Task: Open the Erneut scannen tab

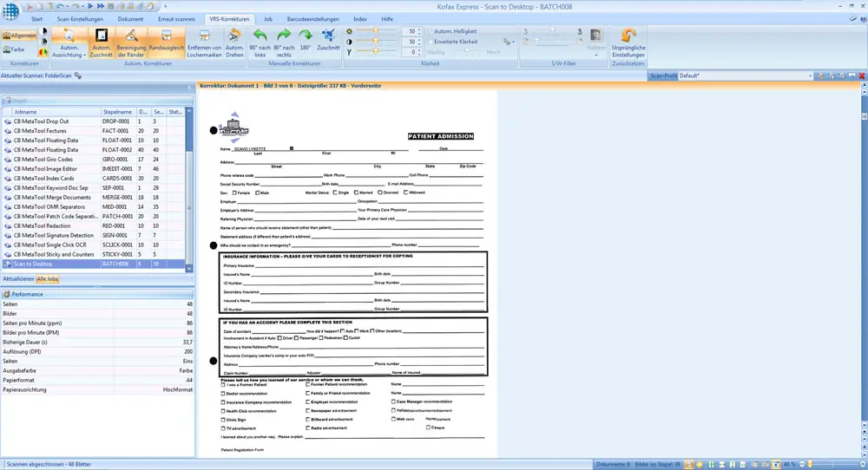Action: pyautogui.click(x=176, y=19)
